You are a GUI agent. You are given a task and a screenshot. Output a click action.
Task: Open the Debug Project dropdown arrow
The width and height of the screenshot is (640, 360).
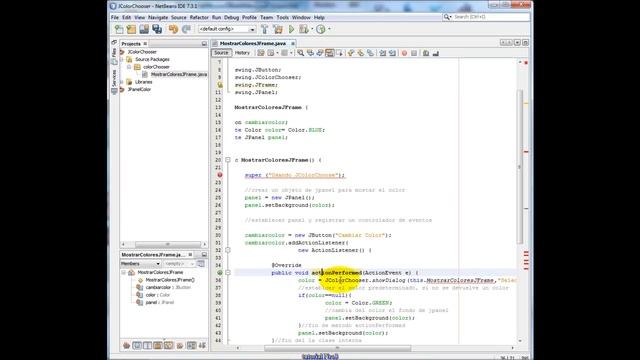click(x=312, y=29)
